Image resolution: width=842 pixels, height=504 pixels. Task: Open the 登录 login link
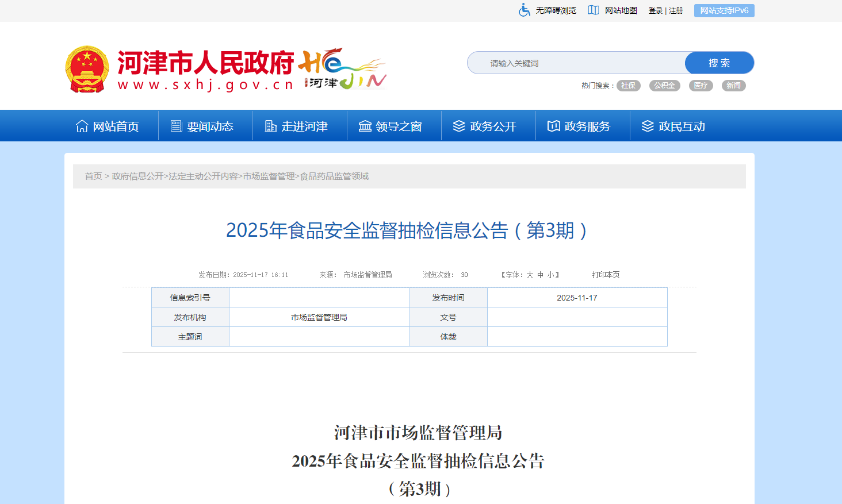coord(655,11)
